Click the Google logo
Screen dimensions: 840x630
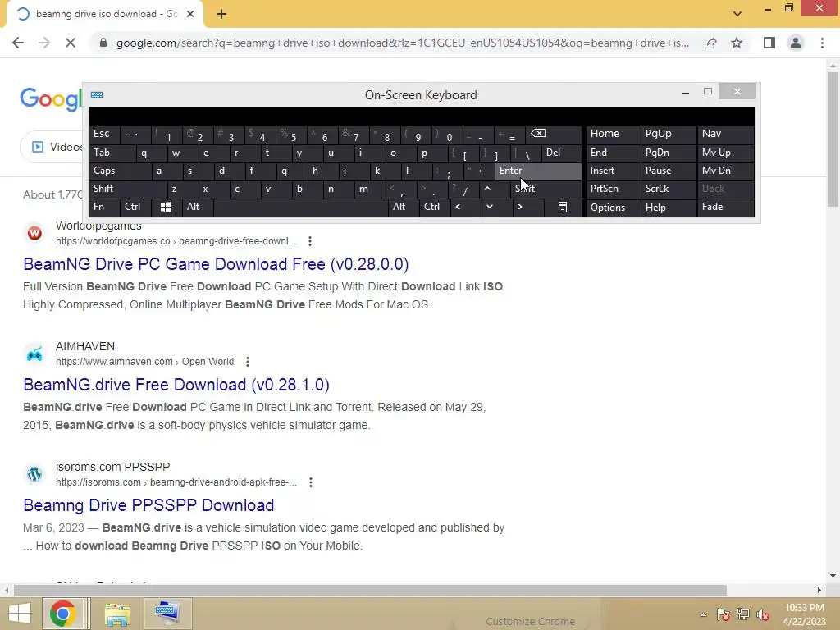(x=52, y=99)
